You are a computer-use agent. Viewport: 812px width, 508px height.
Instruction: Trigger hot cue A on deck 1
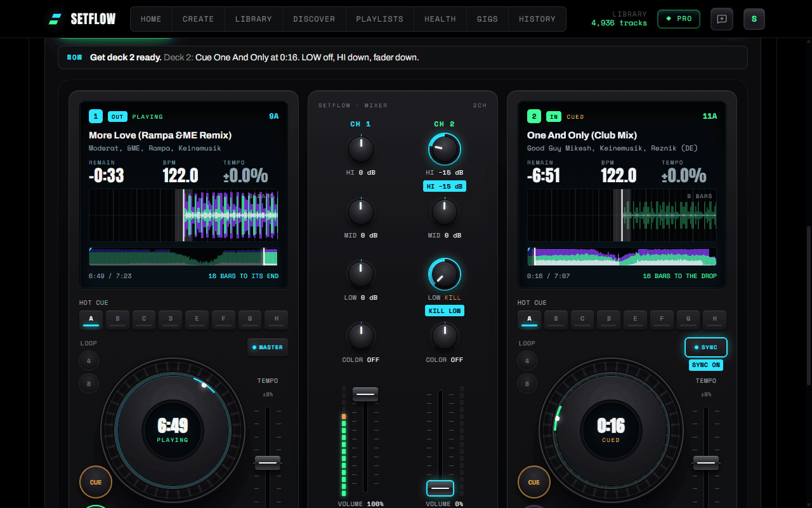(x=91, y=319)
